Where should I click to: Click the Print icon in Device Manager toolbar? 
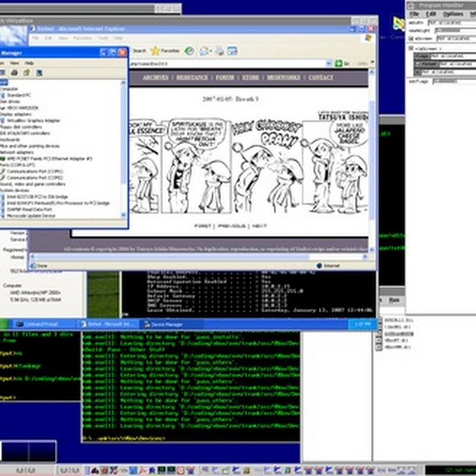(15, 73)
